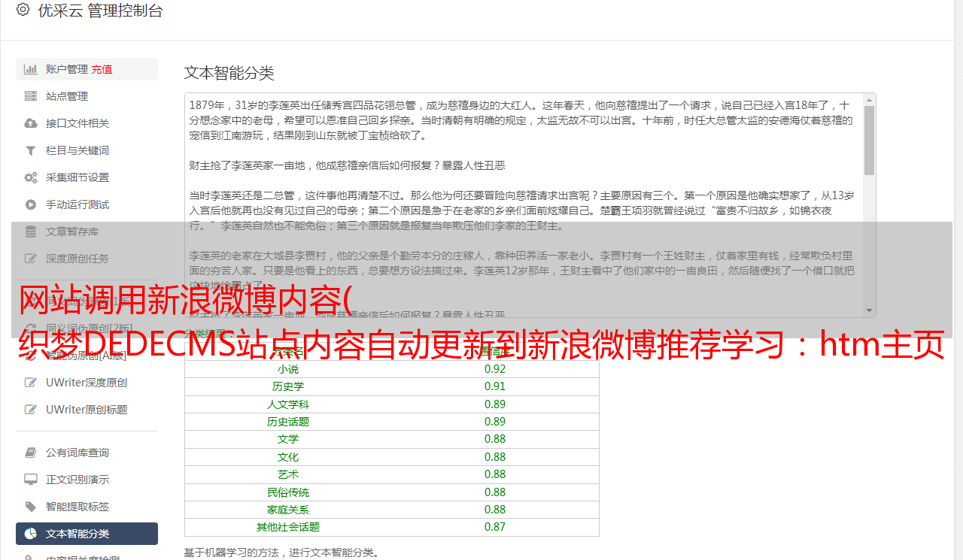Click the 优采云 管理控制台 title

pos(100,11)
